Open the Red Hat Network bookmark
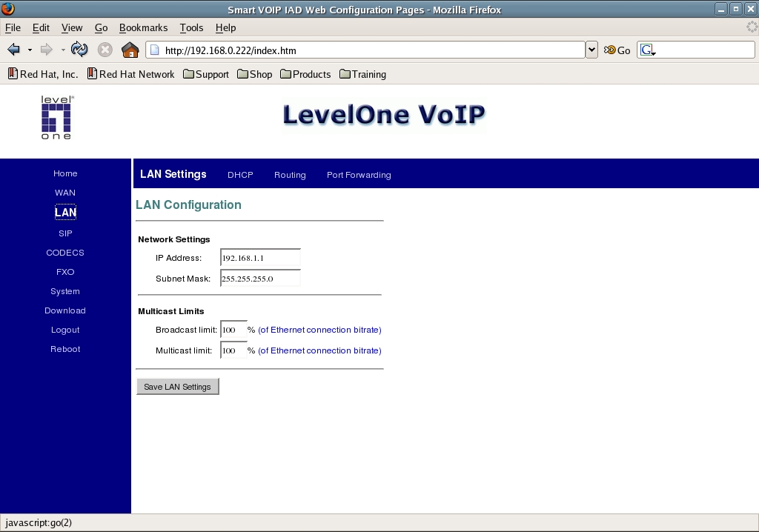This screenshot has width=759, height=532. [x=130, y=74]
